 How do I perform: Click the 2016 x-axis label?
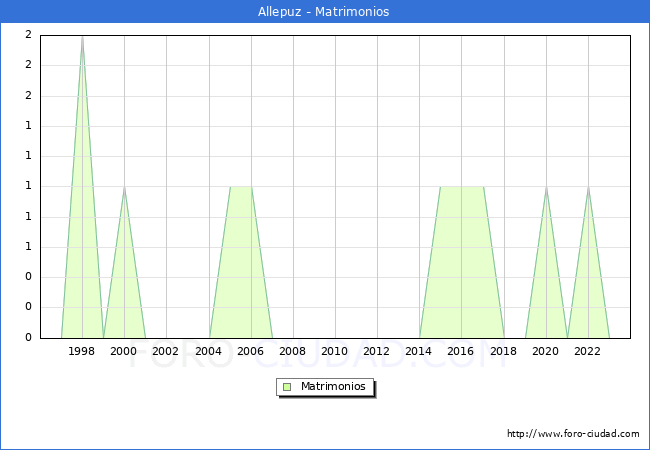point(461,351)
